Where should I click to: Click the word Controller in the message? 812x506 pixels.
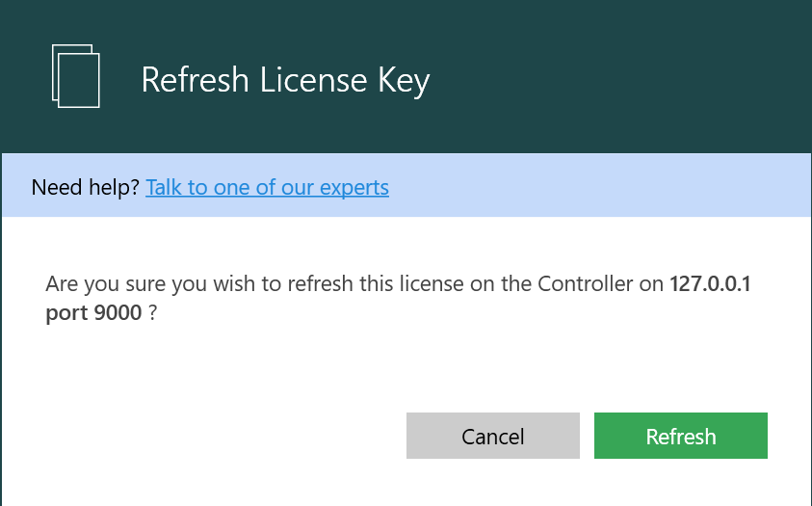pos(586,283)
